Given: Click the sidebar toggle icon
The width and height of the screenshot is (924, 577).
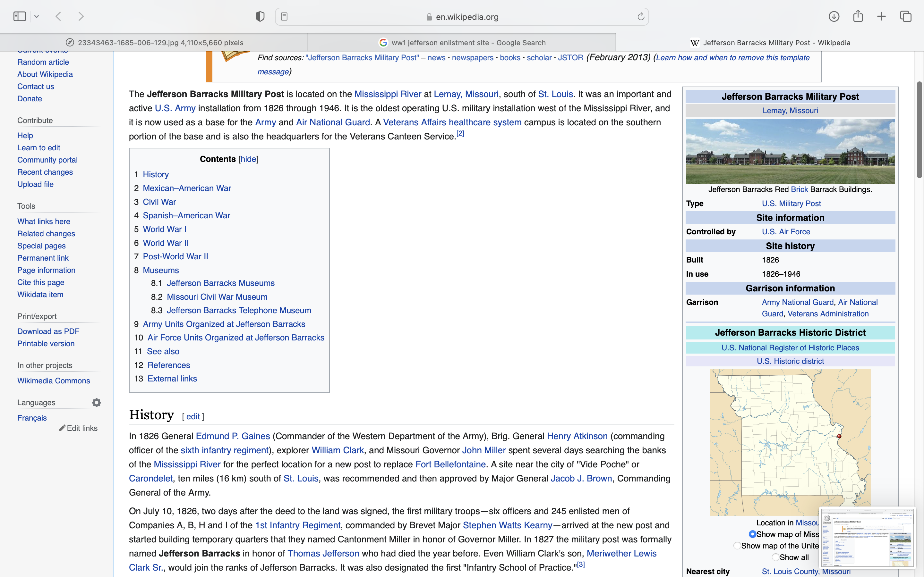Looking at the screenshot, I should (19, 16).
